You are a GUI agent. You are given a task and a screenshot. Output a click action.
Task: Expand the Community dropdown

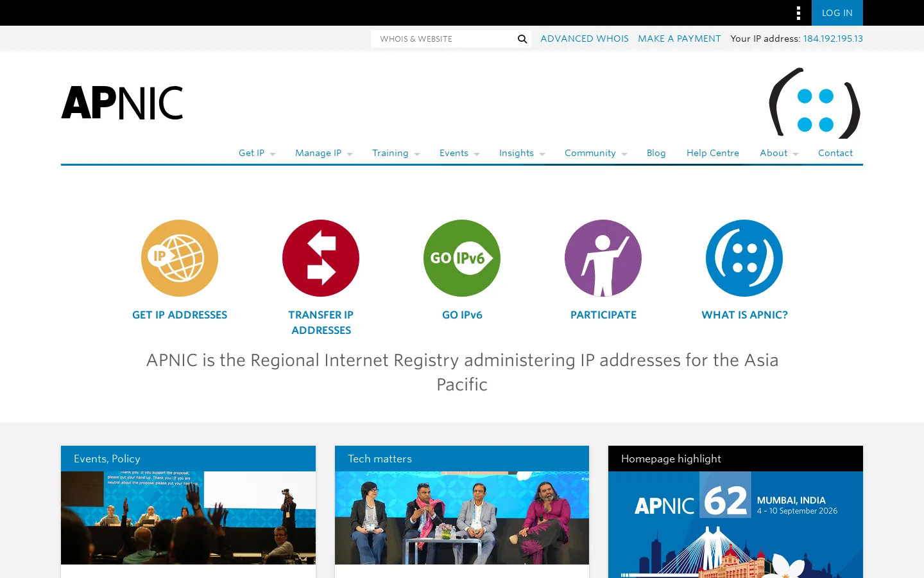[x=595, y=153]
